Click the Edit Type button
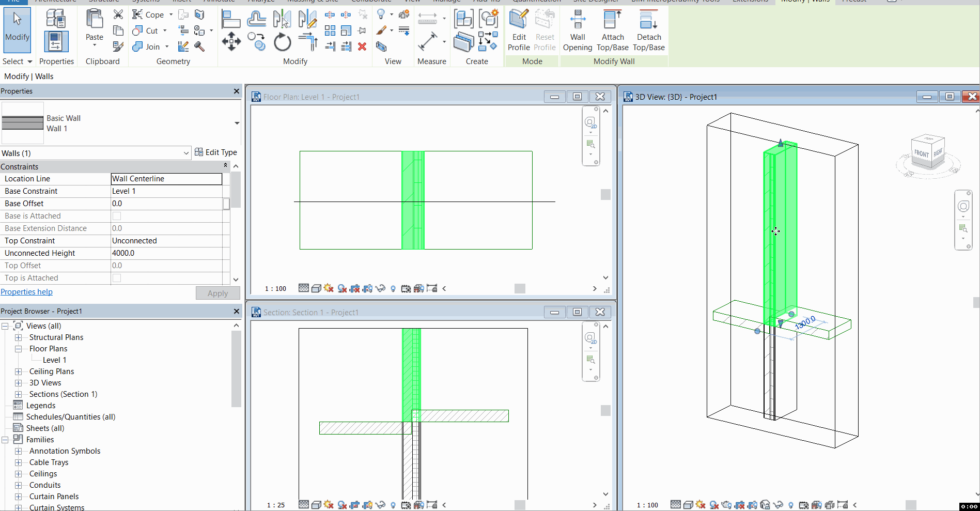This screenshot has height=511, width=980. (x=216, y=152)
